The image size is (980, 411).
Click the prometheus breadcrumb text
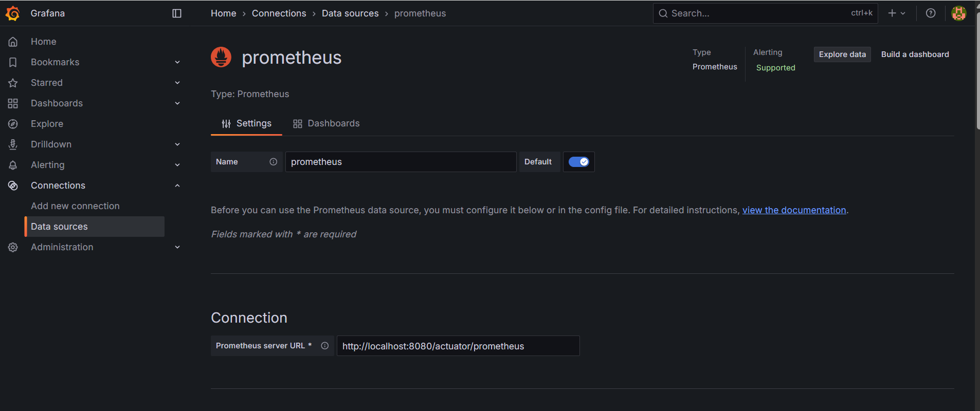click(420, 13)
